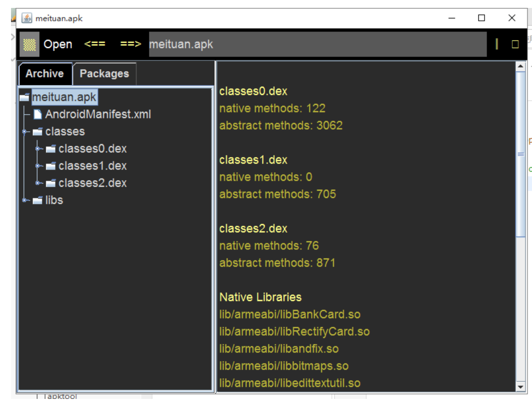Click lib/armeabi/libRectifyCard.so entry

coord(294,332)
